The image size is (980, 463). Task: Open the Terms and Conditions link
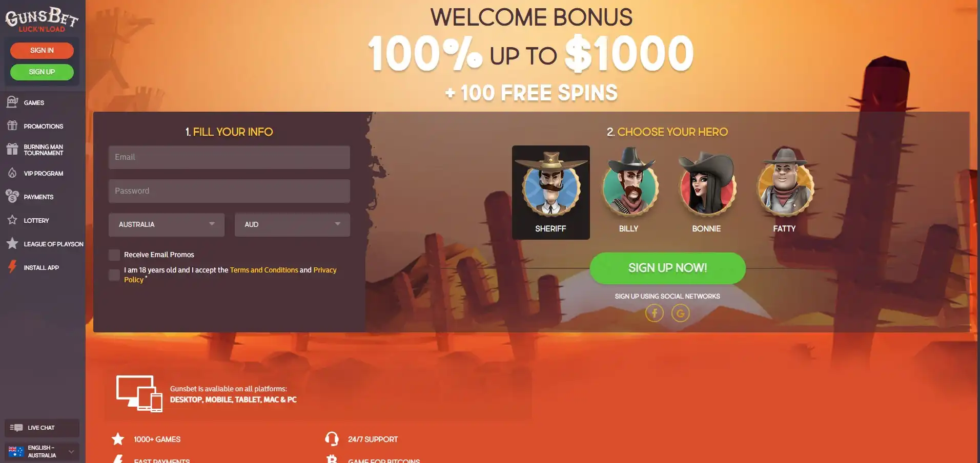pyautogui.click(x=264, y=270)
